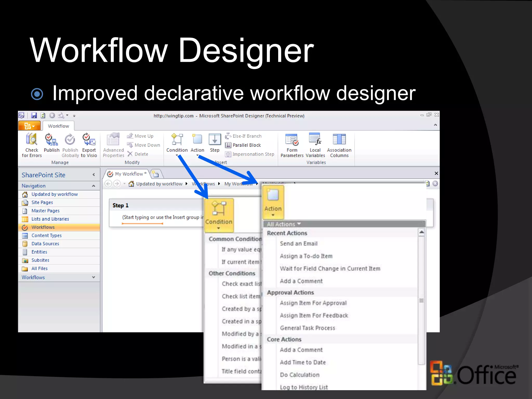
Task: Click Move Down in Modify group
Action: click(x=143, y=145)
